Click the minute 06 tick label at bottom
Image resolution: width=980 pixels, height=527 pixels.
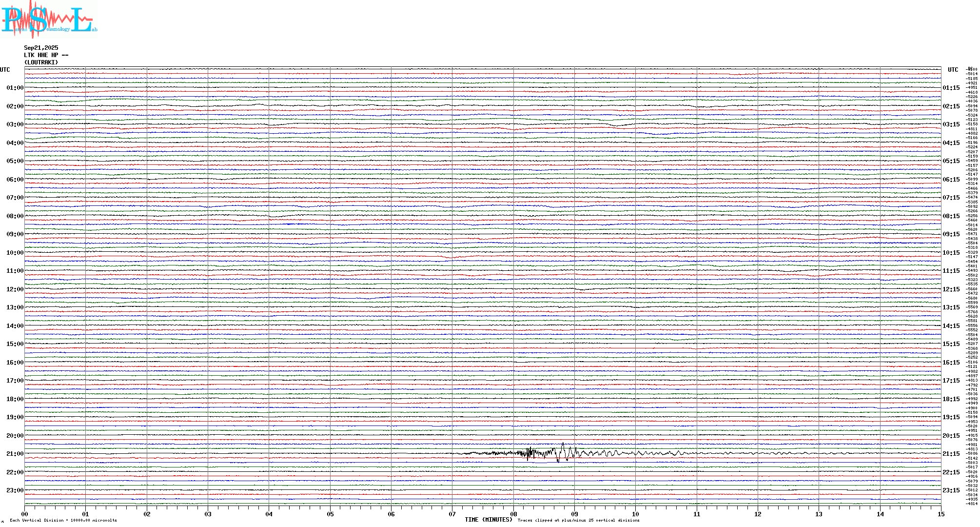(391, 514)
